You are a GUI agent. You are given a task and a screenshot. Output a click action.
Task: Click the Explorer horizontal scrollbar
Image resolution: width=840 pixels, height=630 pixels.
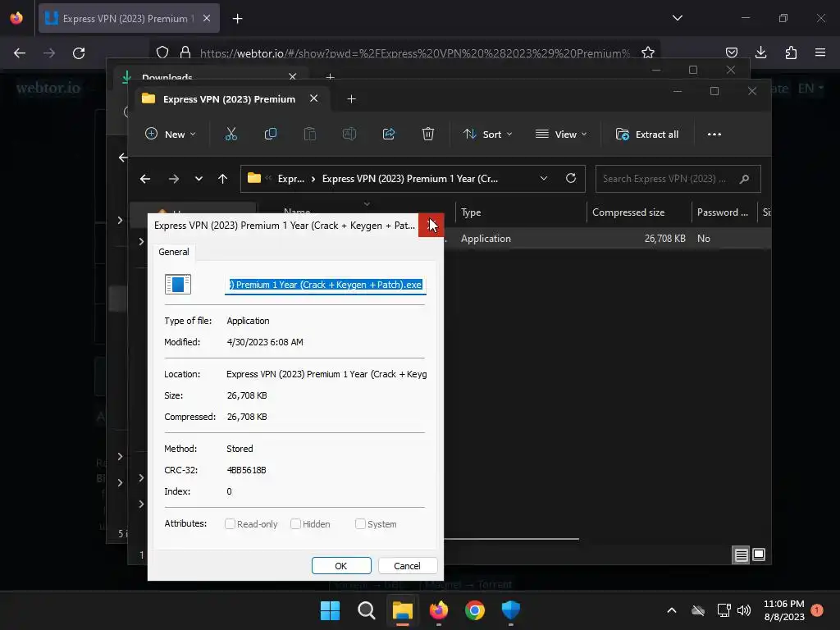512,539
